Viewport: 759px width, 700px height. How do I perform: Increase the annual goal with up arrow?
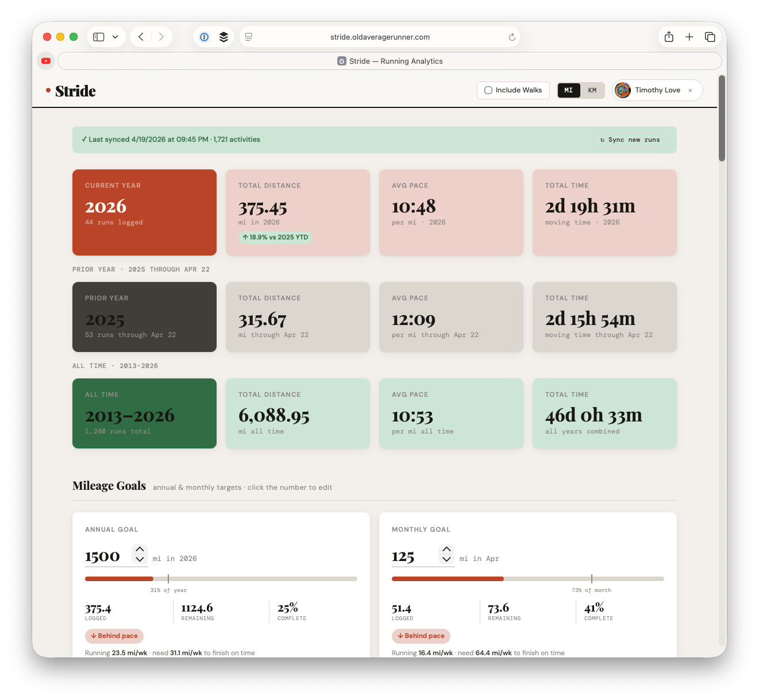(x=140, y=550)
